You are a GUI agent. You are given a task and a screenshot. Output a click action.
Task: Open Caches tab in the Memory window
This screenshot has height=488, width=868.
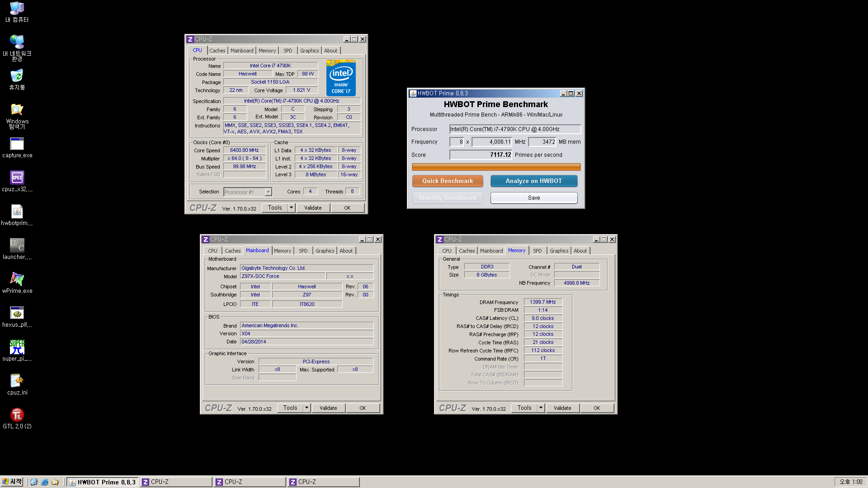[x=467, y=251]
